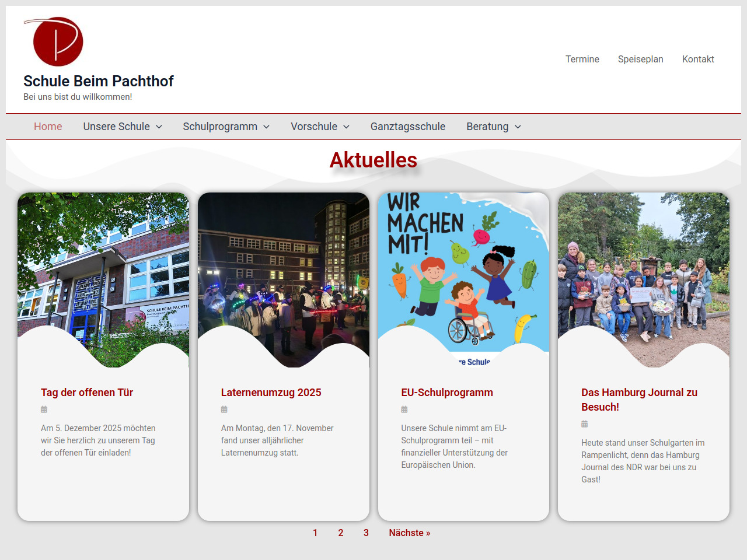
Task: Open the Vorschule dropdown chevron
Action: tap(346, 127)
